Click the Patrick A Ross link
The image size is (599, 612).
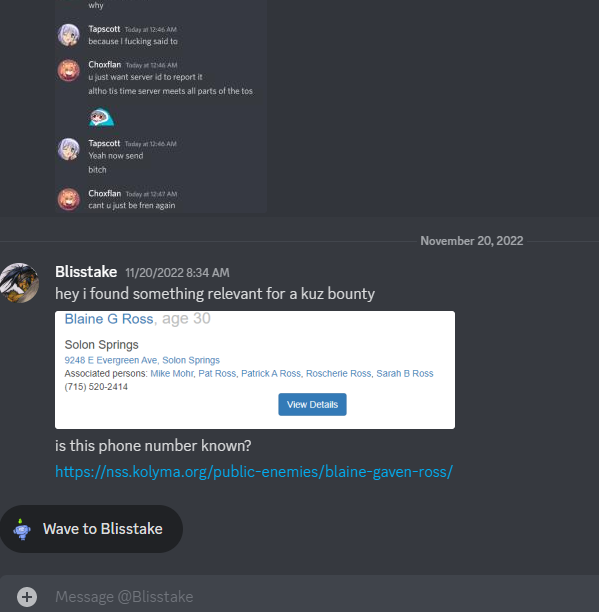pos(271,374)
